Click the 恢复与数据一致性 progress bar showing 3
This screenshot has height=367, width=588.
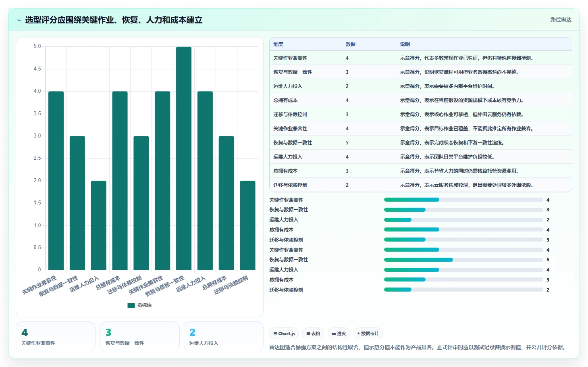point(463,210)
